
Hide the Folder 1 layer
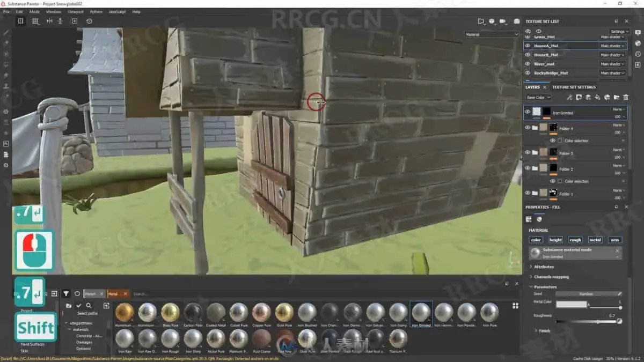[528, 193]
